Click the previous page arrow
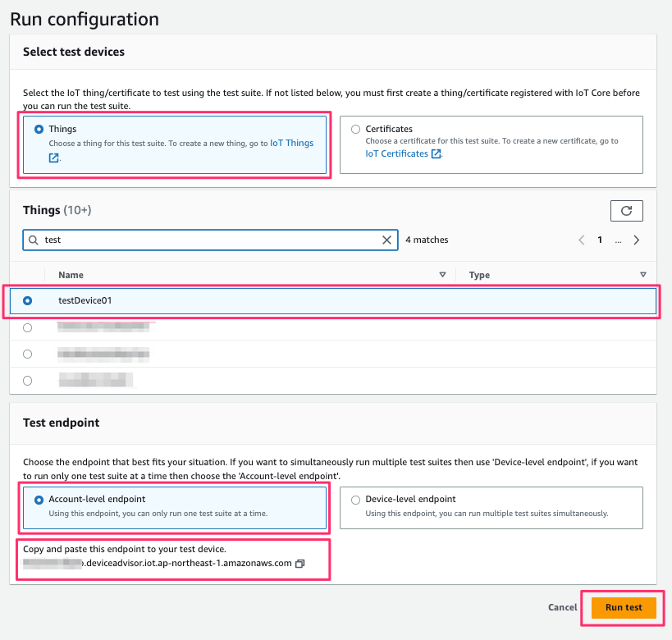This screenshot has width=672, height=640. (x=581, y=240)
